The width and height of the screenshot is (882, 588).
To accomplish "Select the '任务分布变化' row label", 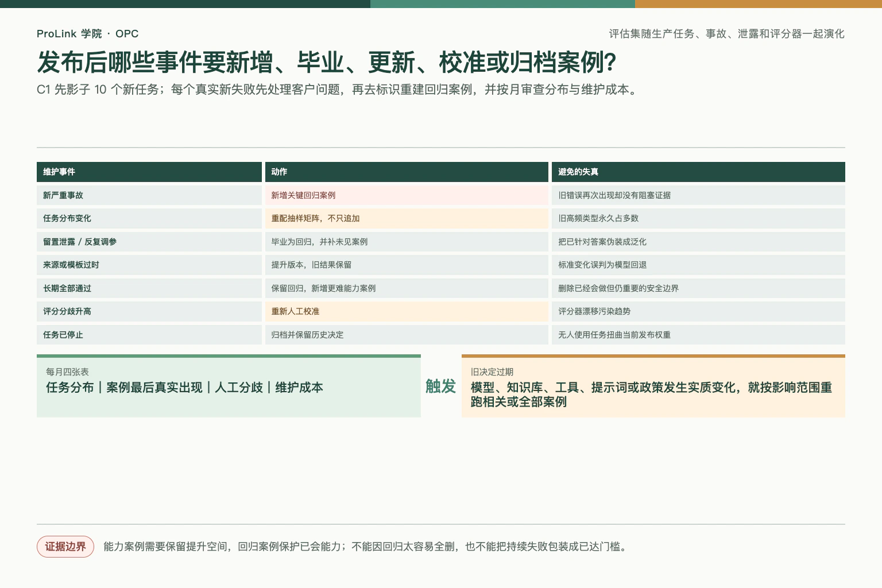I will coord(149,218).
